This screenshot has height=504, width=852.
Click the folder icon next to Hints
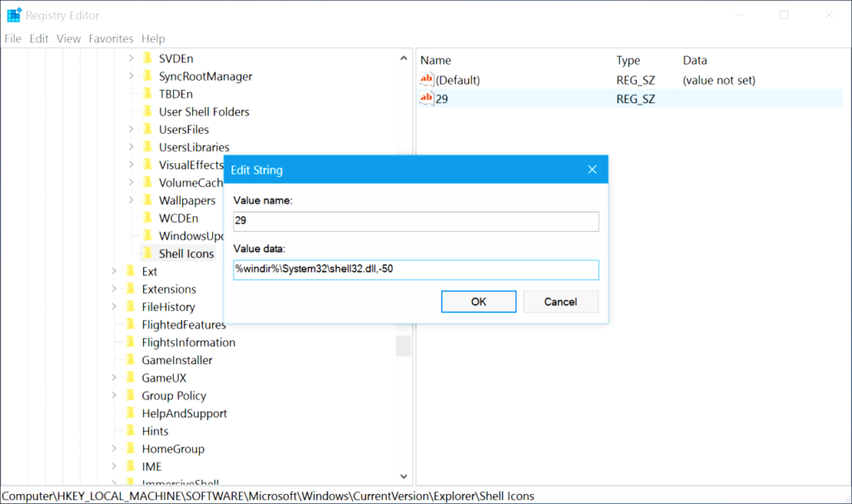pyautogui.click(x=131, y=431)
